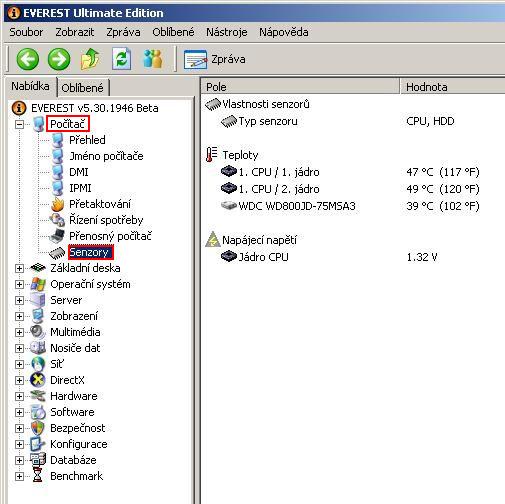
Task: Expand the Konfigurace tree node
Action: click(x=19, y=444)
